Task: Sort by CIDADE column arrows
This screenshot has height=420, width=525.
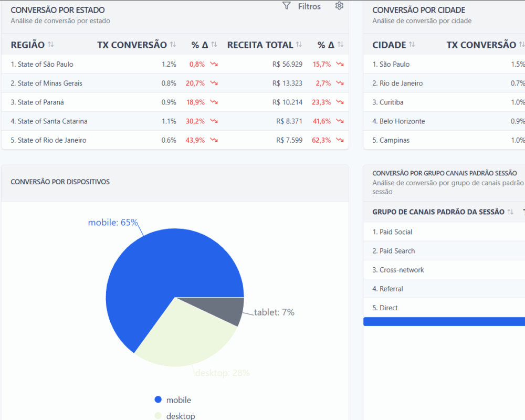Action: click(412, 44)
